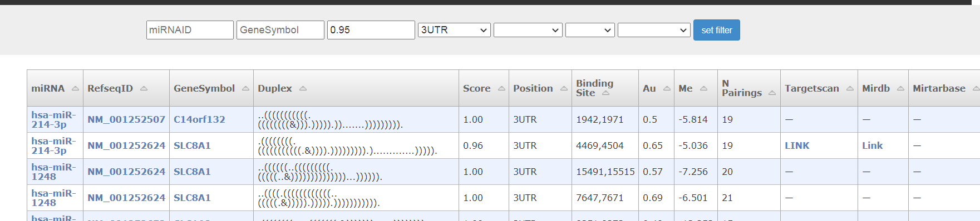
Task: Follow the Targetscan LINK for SLC8A1
Action: (797, 145)
